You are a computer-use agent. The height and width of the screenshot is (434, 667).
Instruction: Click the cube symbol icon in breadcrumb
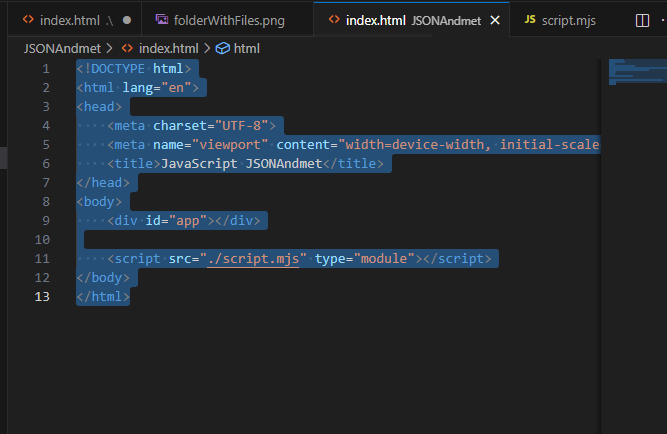coord(222,49)
